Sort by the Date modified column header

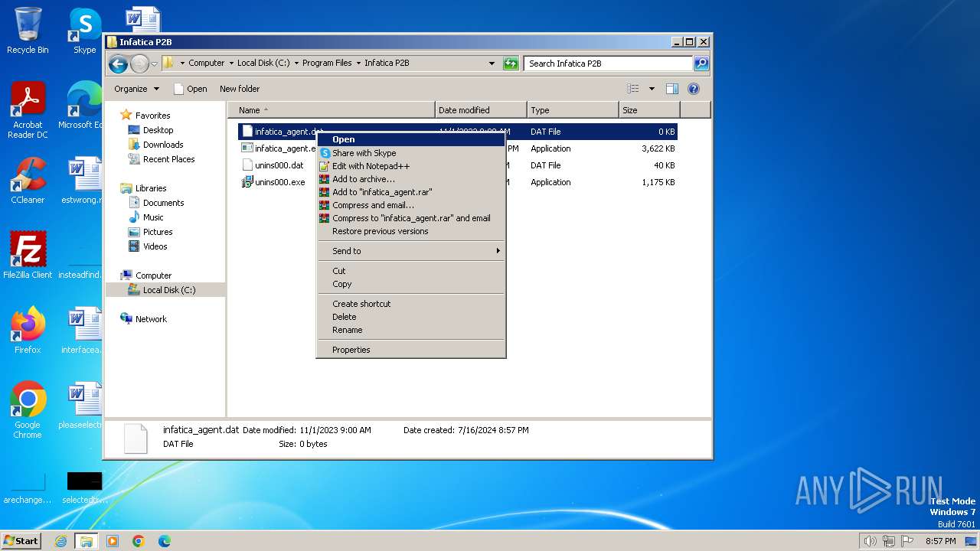pyautogui.click(x=481, y=110)
